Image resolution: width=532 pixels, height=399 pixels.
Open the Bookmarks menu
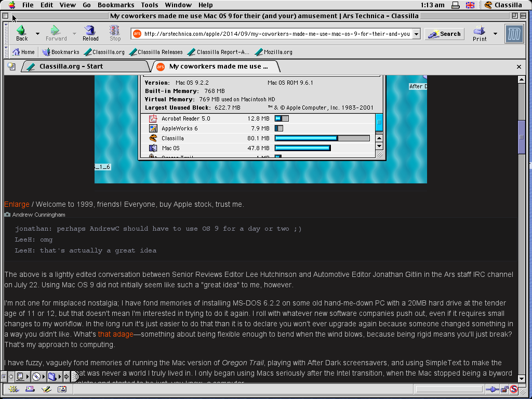pos(116,5)
